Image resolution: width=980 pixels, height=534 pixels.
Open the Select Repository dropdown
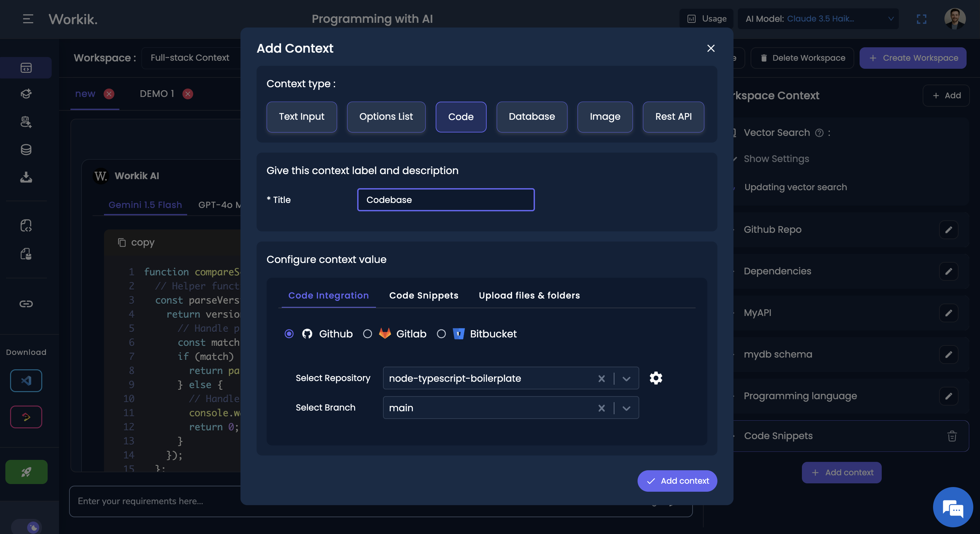point(626,378)
